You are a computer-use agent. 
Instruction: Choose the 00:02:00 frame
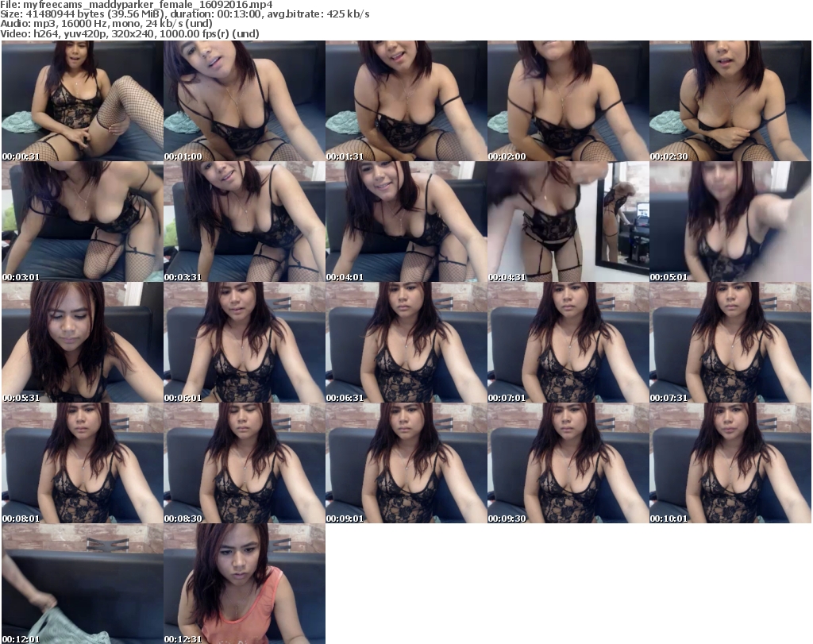pyautogui.click(x=568, y=101)
